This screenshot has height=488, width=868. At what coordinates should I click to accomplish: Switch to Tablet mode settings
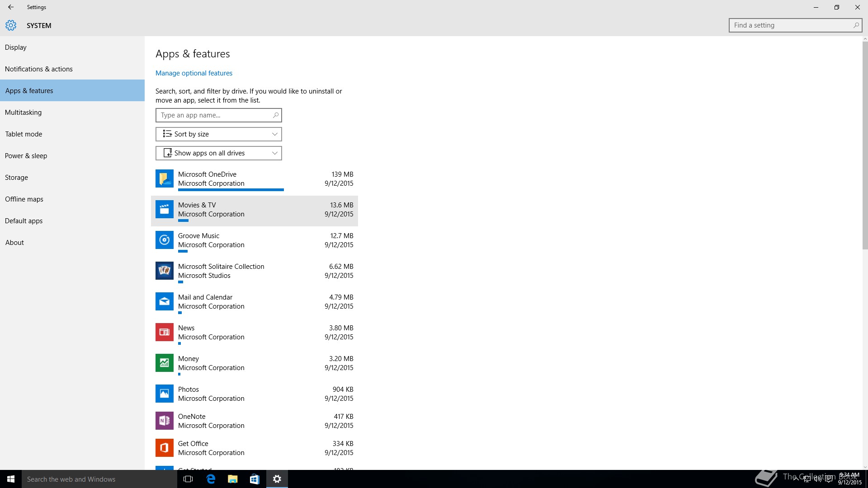point(72,134)
